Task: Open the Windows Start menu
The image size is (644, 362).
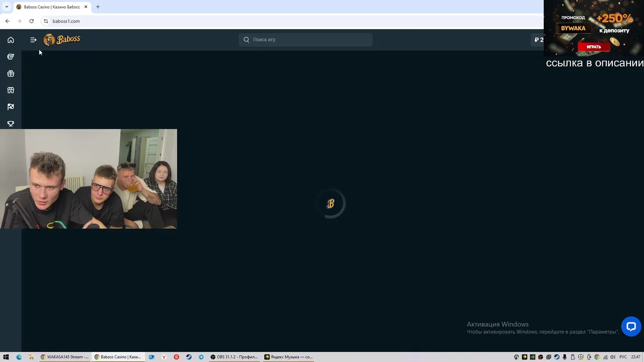Action: tap(6, 357)
